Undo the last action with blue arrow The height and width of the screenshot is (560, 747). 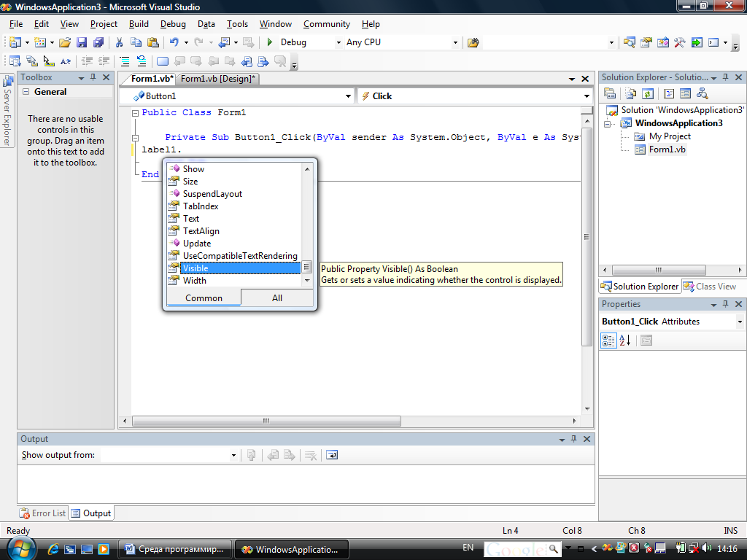click(x=174, y=42)
